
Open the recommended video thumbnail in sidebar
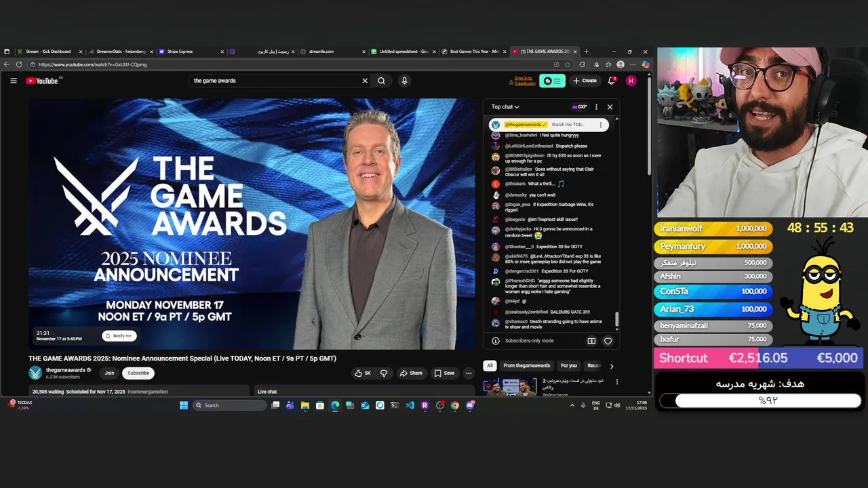tap(510, 386)
